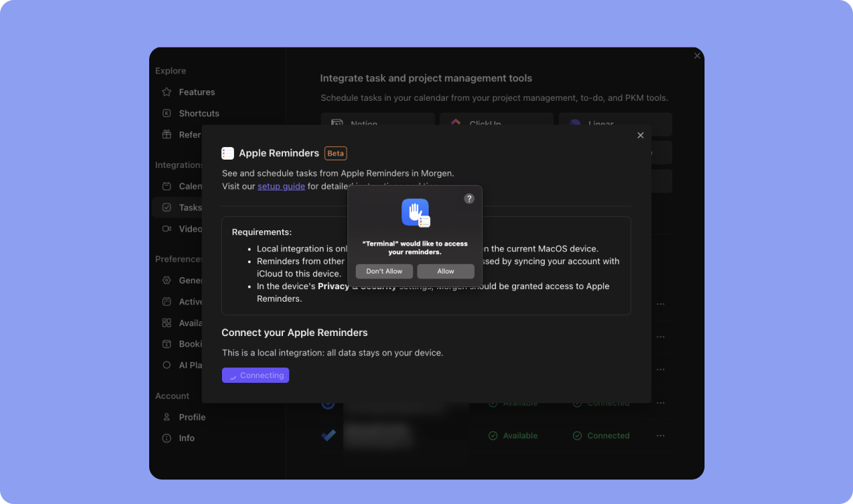Click the "Terminal would like to access" message

(415, 248)
